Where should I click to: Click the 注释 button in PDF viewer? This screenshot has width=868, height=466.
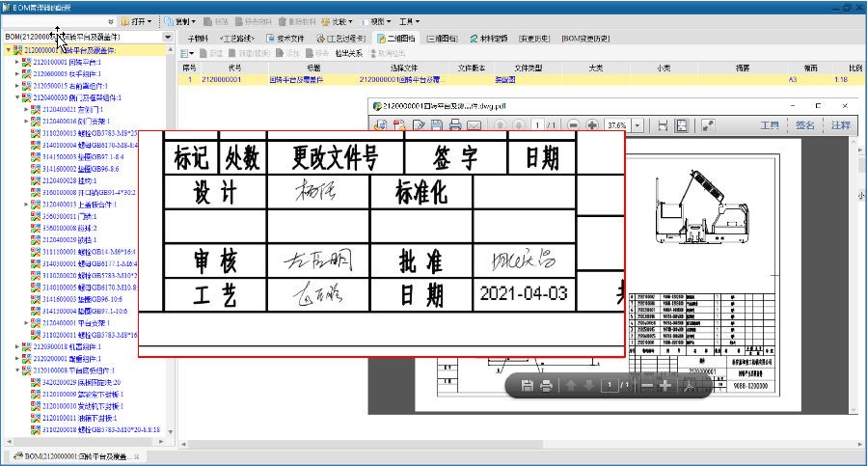pos(841,125)
